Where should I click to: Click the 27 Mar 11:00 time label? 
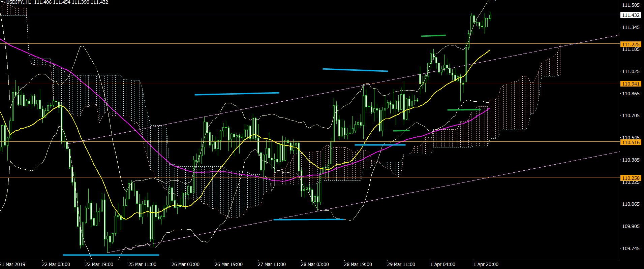(272, 264)
